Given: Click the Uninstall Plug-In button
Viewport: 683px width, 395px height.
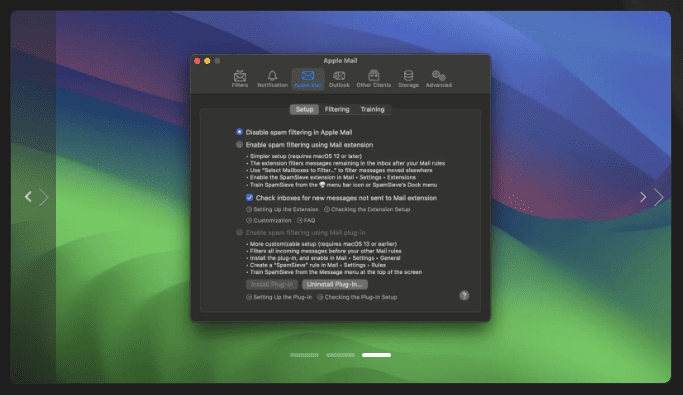Looking at the screenshot, I should coord(335,284).
